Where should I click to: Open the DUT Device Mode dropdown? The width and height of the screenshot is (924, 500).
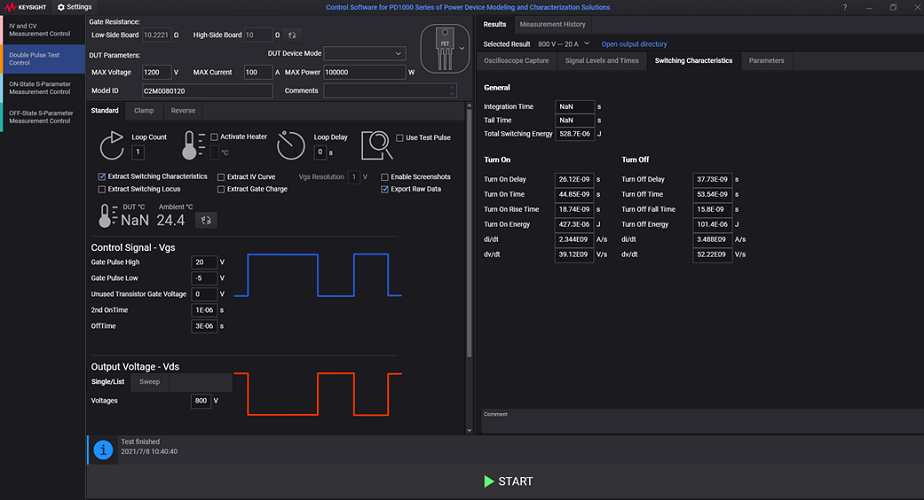click(x=364, y=53)
